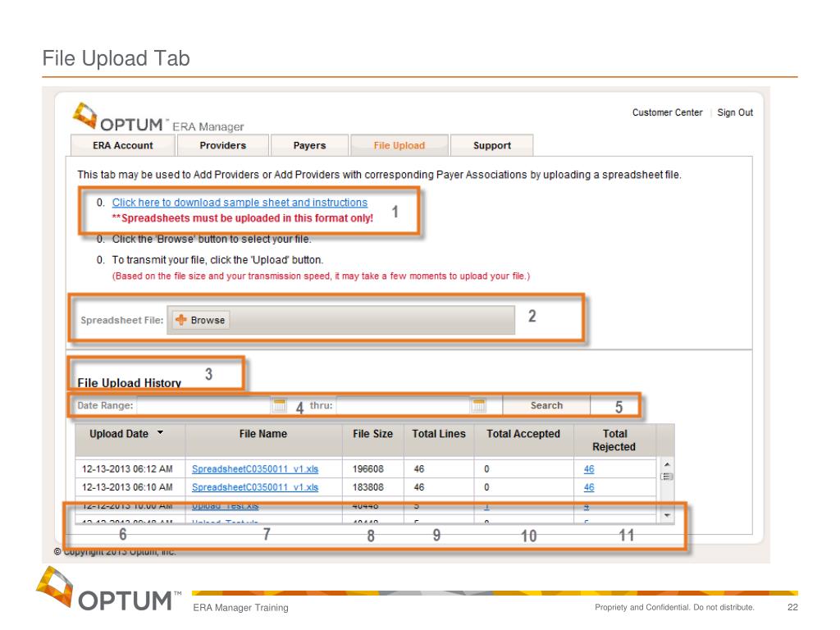Open the thru date calendar icon
The height and width of the screenshot is (630, 840).
click(x=479, y=405)
